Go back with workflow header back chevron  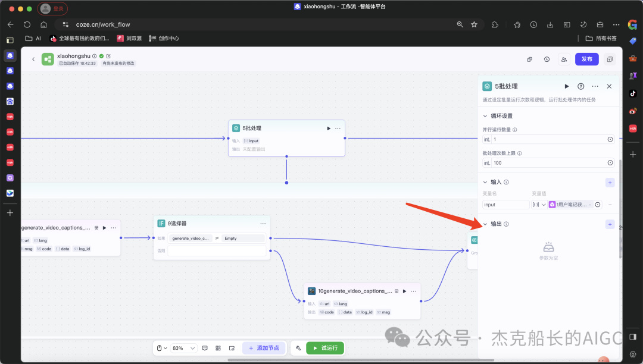tap(33, 59)
